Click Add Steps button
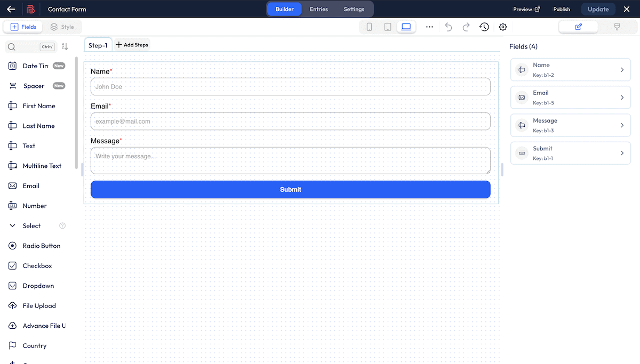640x364 pixels. pos(132,45)
